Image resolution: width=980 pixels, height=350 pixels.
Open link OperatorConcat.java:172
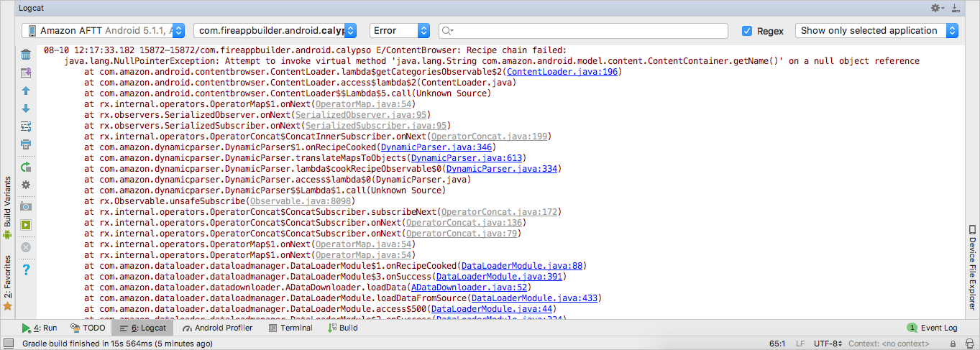point(499,212)
